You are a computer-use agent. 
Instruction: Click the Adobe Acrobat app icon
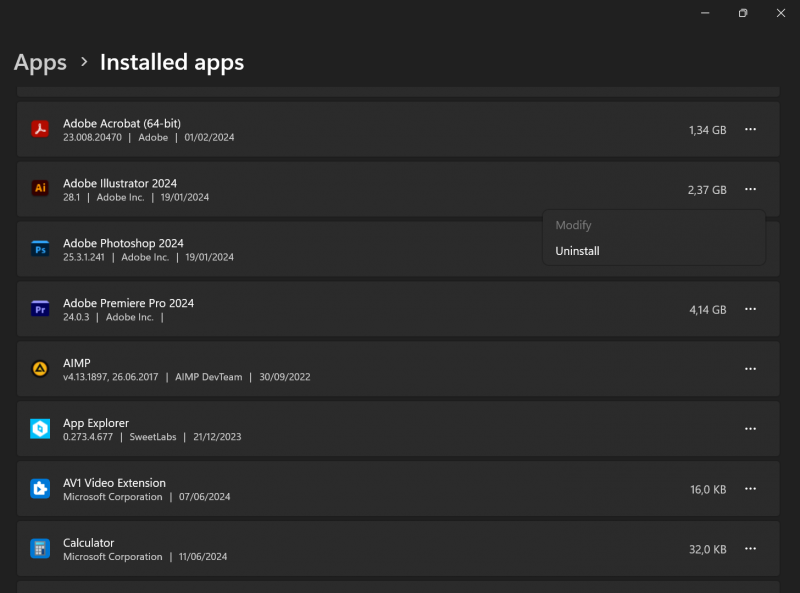[40, 129]
